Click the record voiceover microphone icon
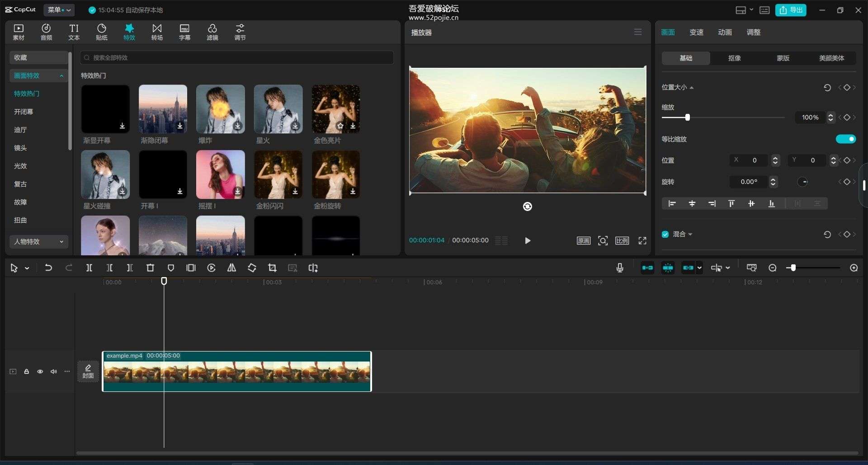The image size is (868, 465). pyautogui.click(x=620, y=268)
